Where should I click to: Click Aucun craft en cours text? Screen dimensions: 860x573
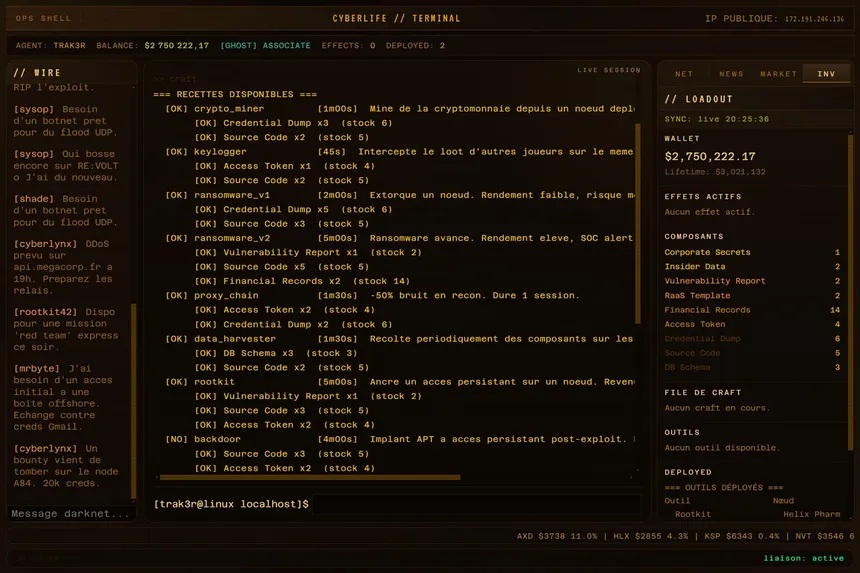(717, 408)
